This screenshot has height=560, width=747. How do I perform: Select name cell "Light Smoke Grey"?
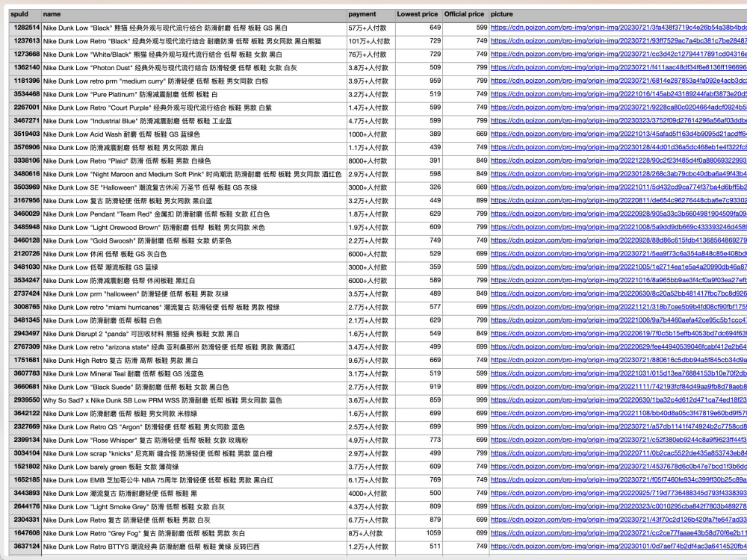coord(194,507)
